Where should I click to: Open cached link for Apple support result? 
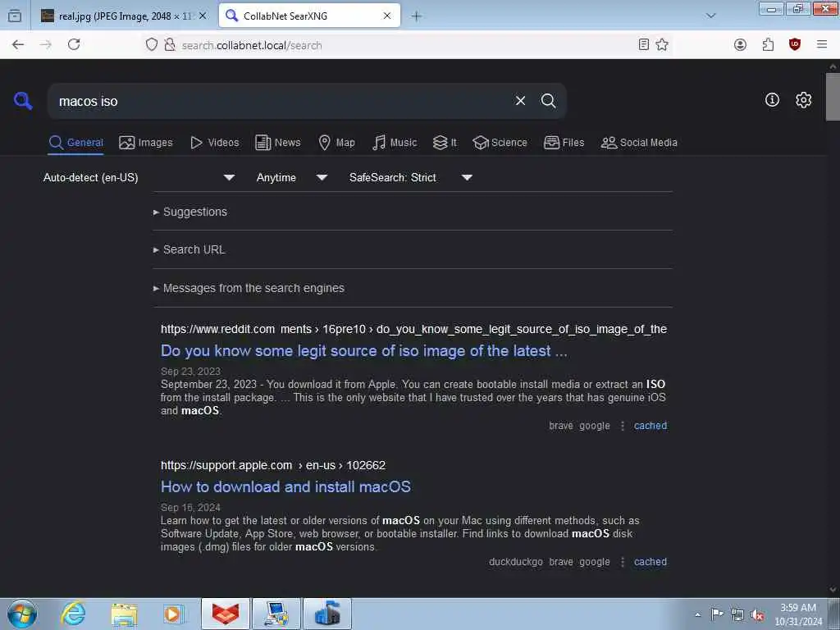[651, 561]
